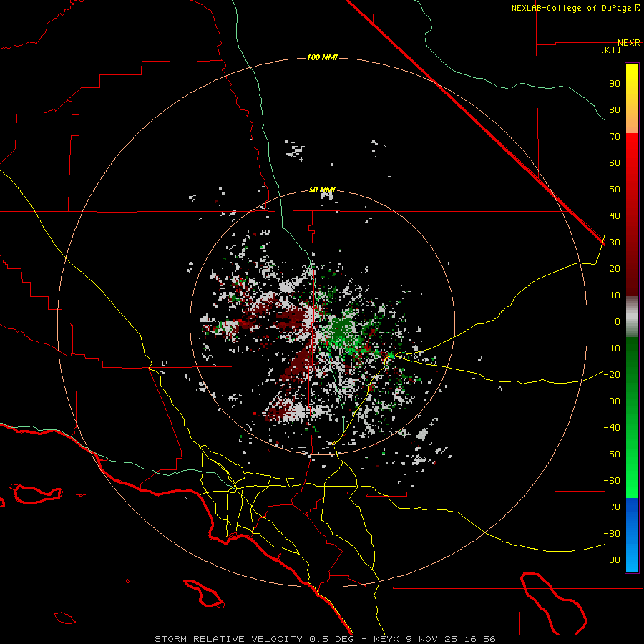
Task: Click the [KT] units label
Action: (610, 49)
